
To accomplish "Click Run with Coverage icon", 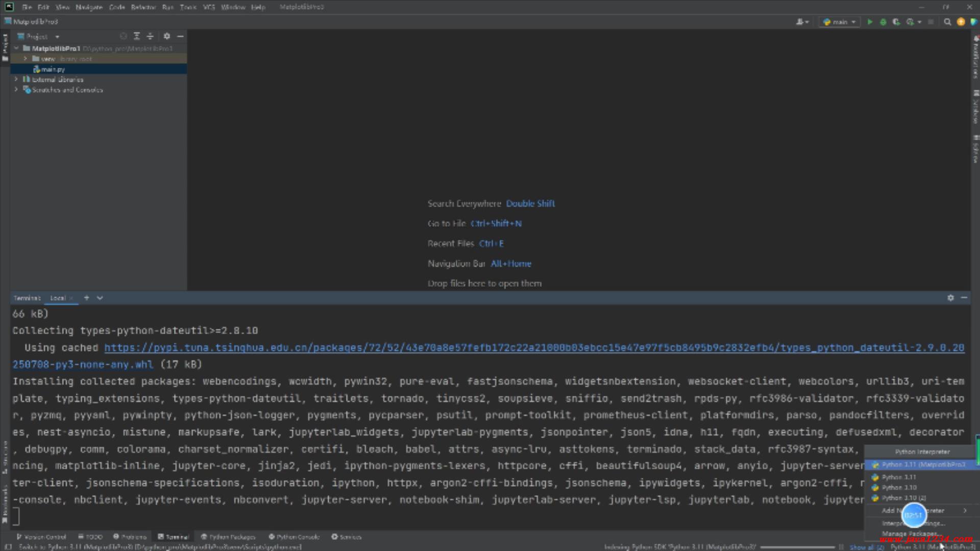I will tap(896, 22).
